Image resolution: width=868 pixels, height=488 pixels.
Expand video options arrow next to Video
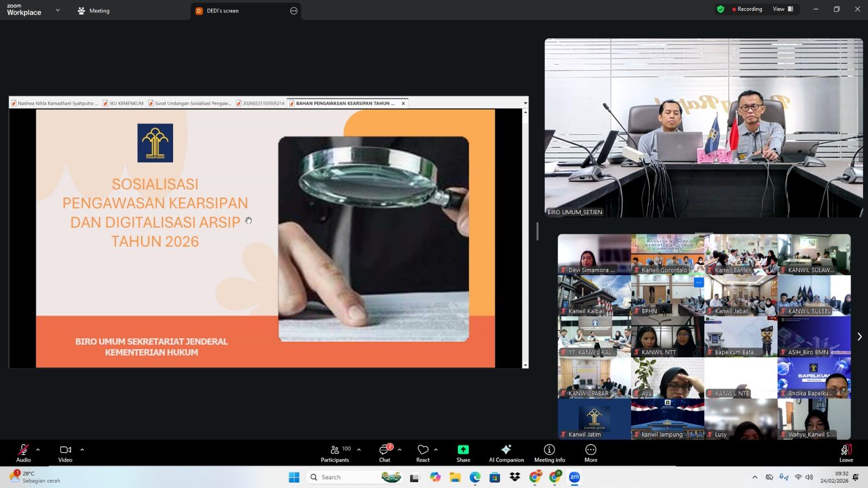(x=82, y=450)
